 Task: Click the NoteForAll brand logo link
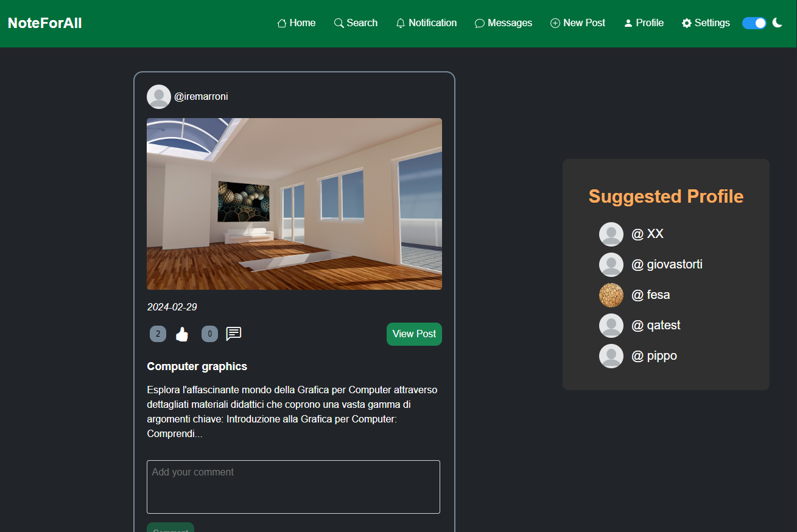(44, 23)
